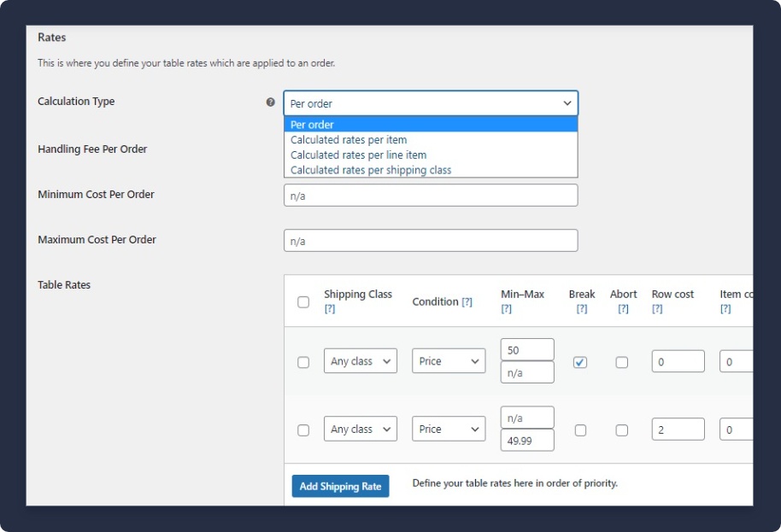Select 'Calculated rates per line item' option
This screenshot has height=532, width=781.
point(358,155)
